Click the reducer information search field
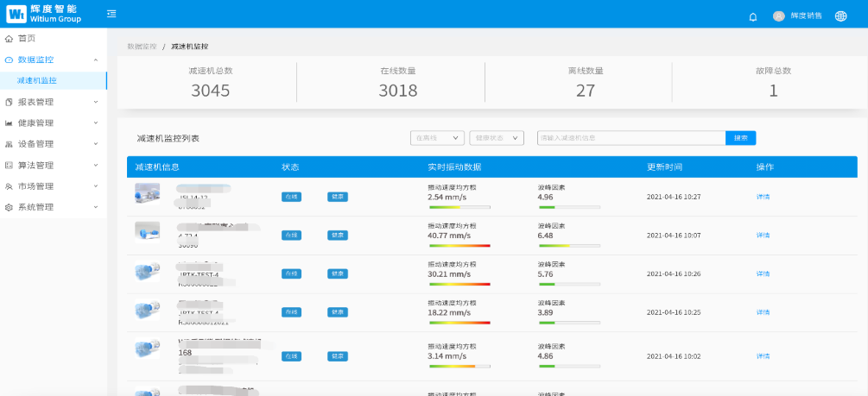868x396 pixels. (630, 138)
